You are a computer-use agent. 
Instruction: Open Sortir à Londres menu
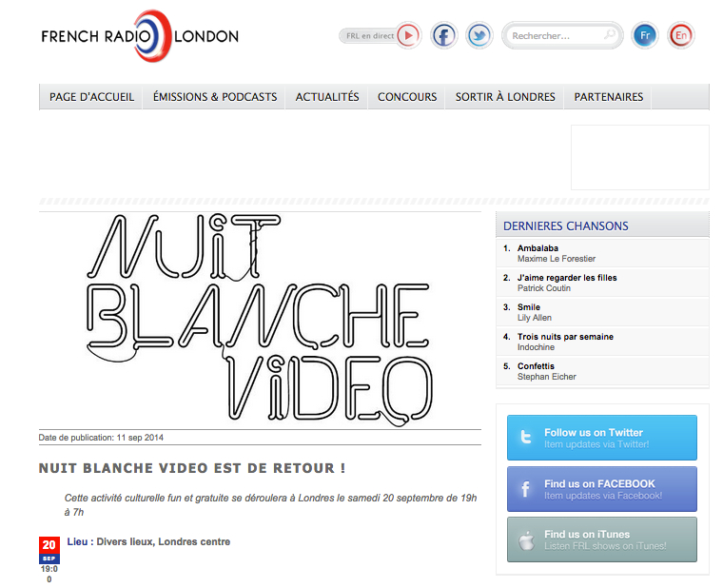pyautogui.click(x=505, y=97)
